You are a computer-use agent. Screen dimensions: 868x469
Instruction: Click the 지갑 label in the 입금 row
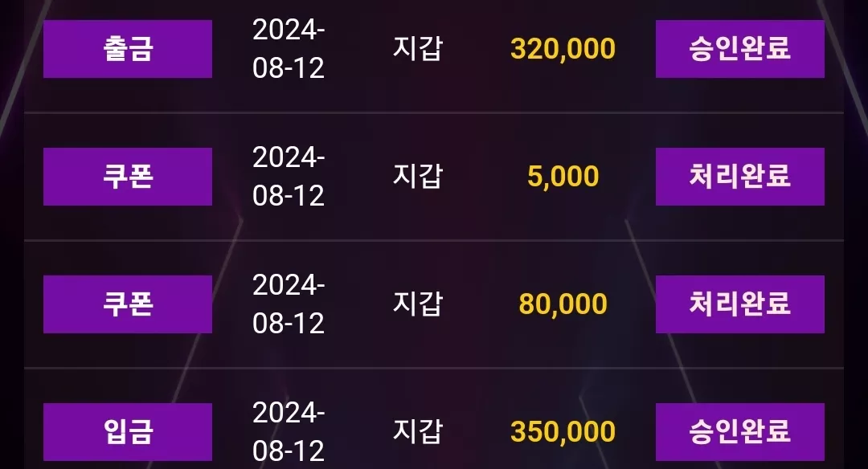point(418,431)
